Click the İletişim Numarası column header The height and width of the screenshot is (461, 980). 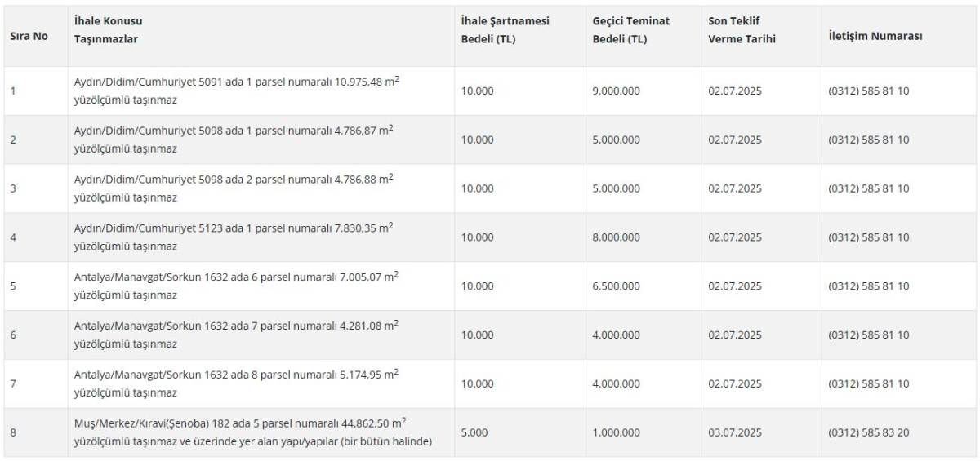(x=875, y=37)
